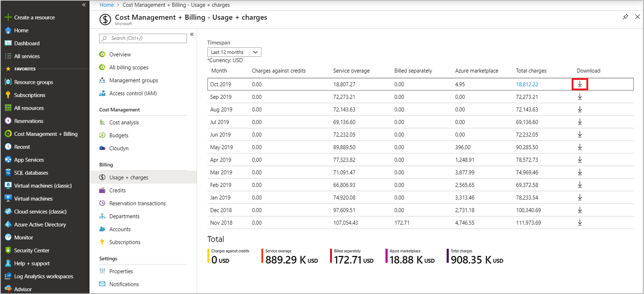Click the All services list icon
The width and height of the screenshot is (644, 294).
8,56
